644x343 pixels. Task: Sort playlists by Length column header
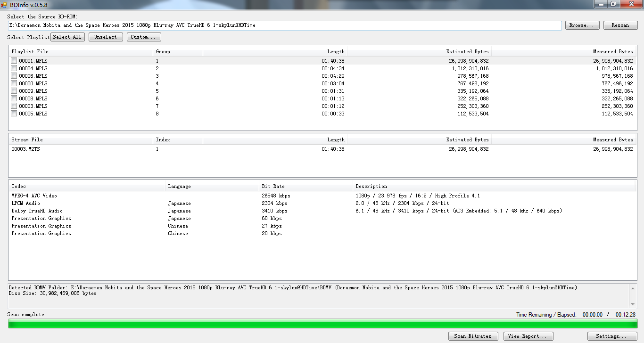click(x=275, y=51)
